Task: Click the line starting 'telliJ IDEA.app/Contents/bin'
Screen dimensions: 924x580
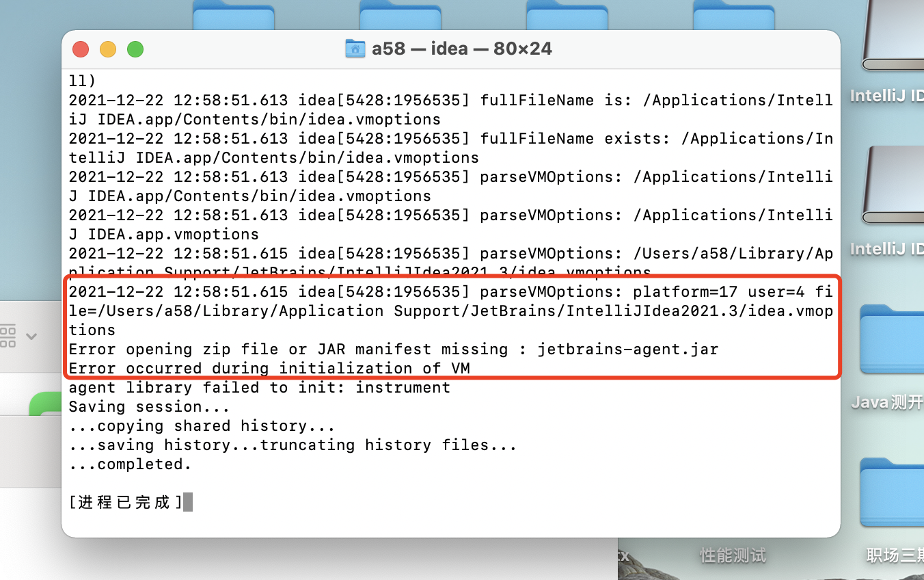Action: coord(274,157)
